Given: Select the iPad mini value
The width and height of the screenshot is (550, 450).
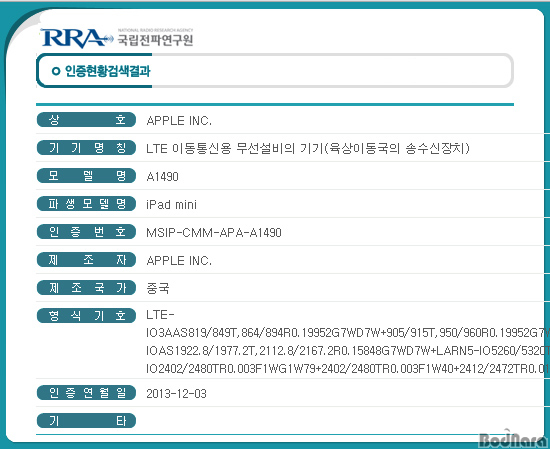Looking at the screenshot, I should (172, 204).
